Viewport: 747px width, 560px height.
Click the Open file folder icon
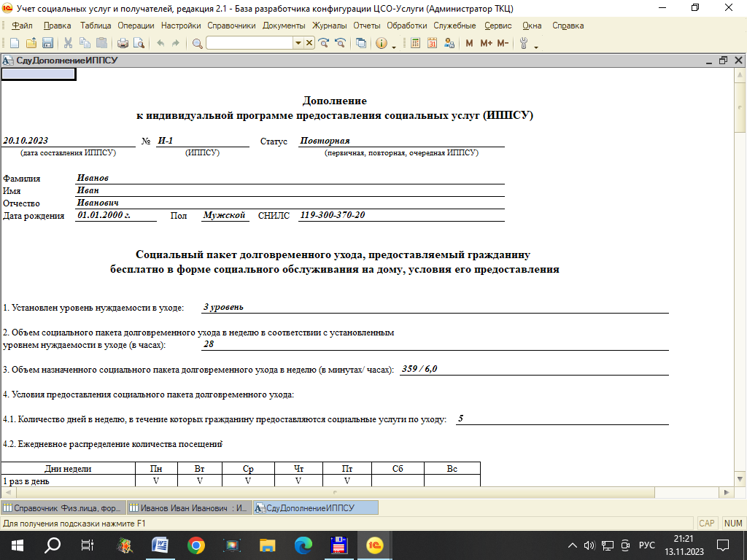[32, 44]
